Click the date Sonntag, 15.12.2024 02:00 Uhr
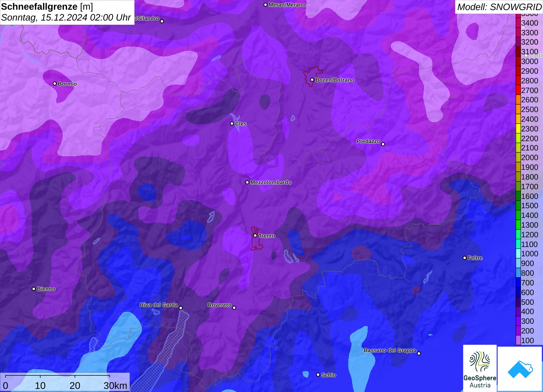 [66, 18]
